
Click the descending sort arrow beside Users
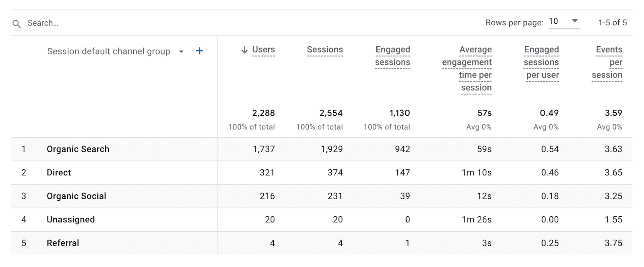point(244,50)
